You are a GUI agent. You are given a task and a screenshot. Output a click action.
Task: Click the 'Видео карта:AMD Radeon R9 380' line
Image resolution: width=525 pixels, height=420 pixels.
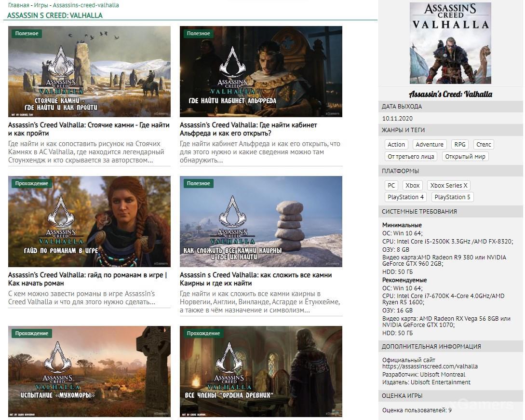pyautogui.click(x=444, y=260)
